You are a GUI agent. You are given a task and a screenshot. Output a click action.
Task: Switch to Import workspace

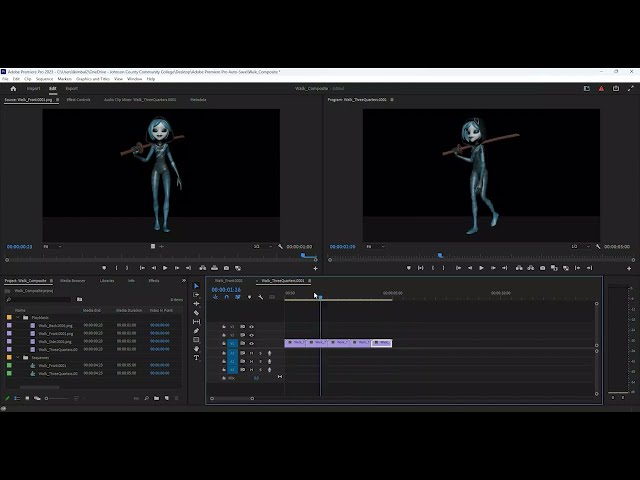pyautogui.click(x=33, y=89)
